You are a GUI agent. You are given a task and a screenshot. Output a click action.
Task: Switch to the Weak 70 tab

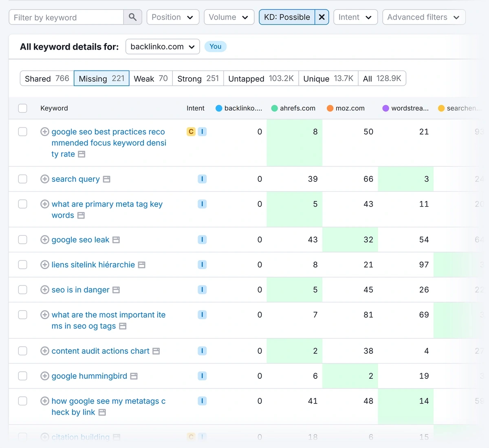coord(151,78)
